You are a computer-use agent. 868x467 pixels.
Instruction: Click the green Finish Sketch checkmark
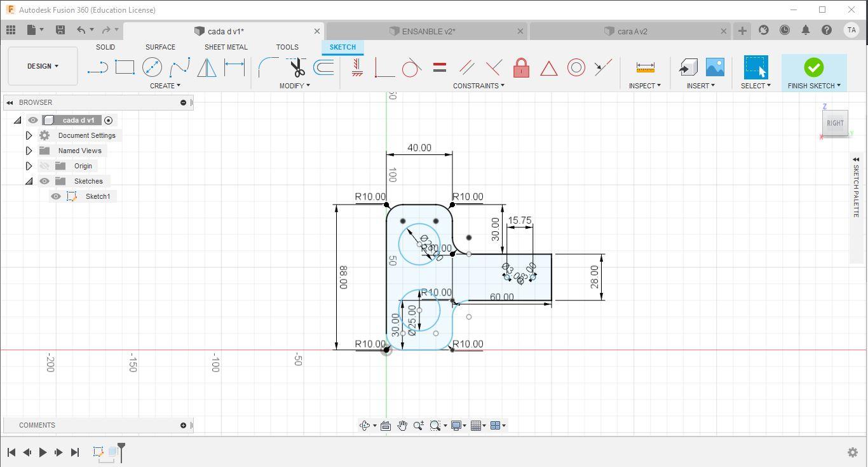coord(814,67)
